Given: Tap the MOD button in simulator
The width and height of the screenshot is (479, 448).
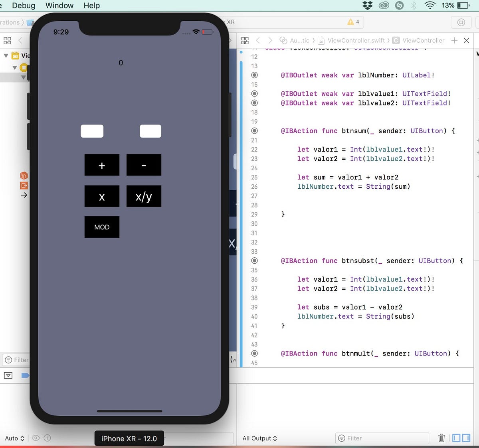Looking at the screenshot, I should click(x=102, y=227).
